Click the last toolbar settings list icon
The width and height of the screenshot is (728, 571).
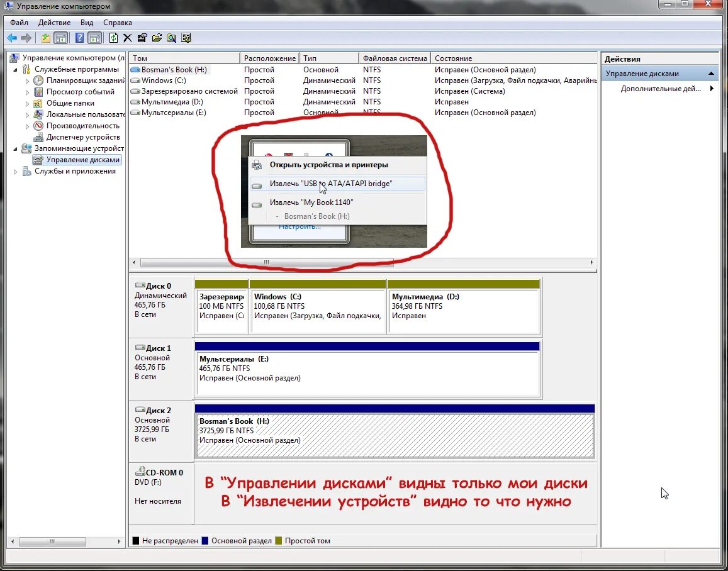click(x=186, y=38)
